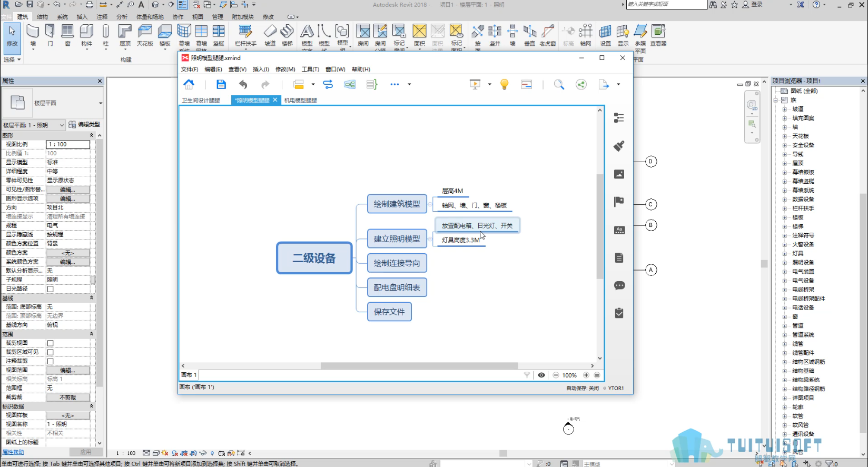Click the magnifier search icon in XMind
868x467 pixels.
(559, 84)
